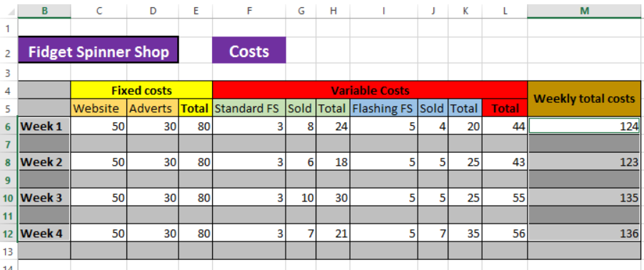Click the red Variable Costs header
The image size is (644, 270).
pyautogui.click(x=370, y=91)
